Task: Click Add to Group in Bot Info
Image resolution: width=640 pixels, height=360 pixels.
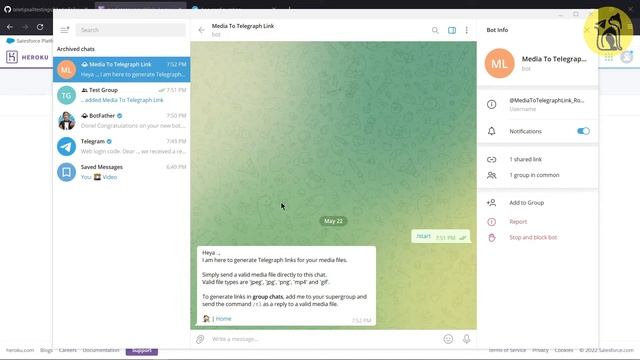Action: pos(527,202)
